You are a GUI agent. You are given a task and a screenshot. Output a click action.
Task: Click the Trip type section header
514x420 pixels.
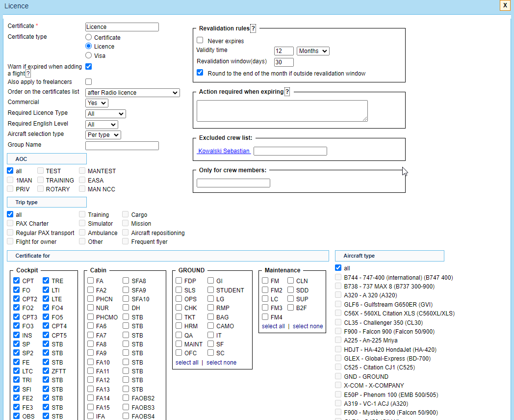(x=47, y=202)
